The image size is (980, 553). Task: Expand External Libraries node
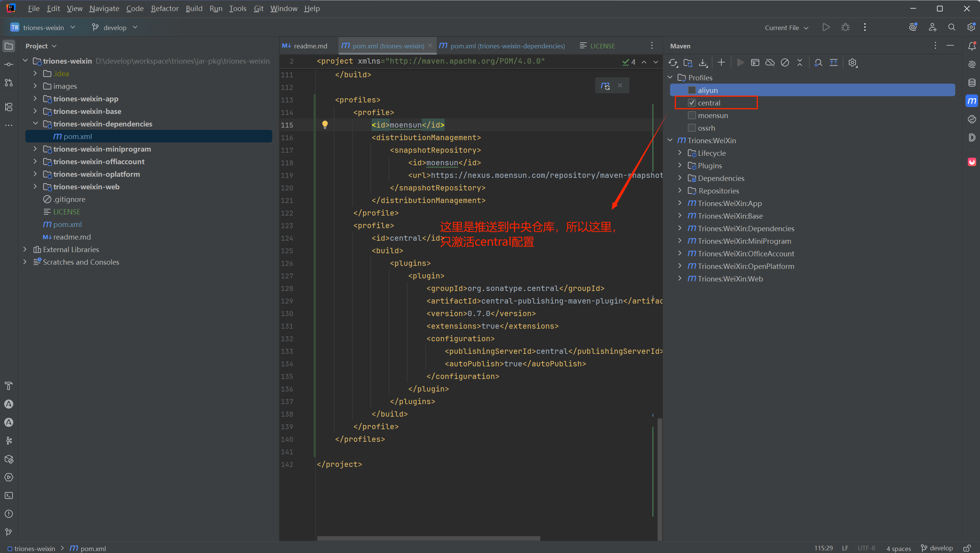point(25,249)
